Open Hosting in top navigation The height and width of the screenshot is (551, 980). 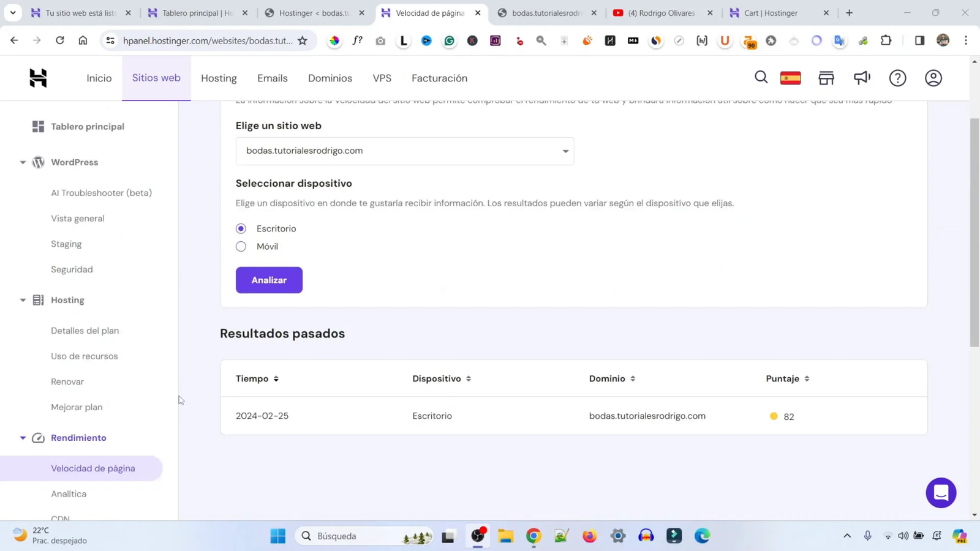[219, 78]
